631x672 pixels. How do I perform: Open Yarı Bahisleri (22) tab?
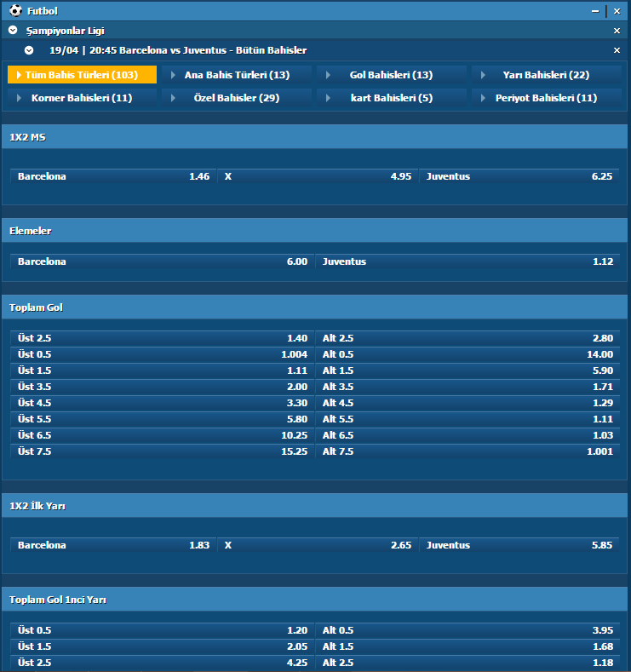pyautogui.click(x=546, y=75)
